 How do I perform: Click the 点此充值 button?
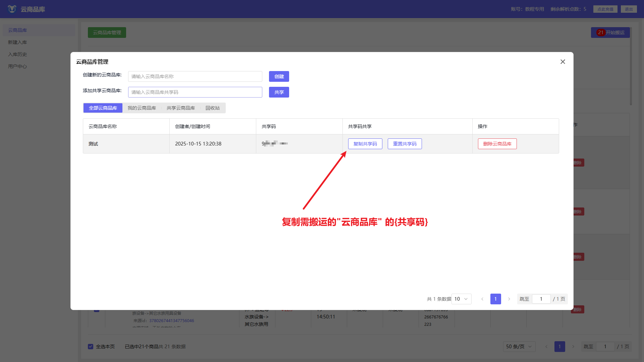(x=605, y=9)
